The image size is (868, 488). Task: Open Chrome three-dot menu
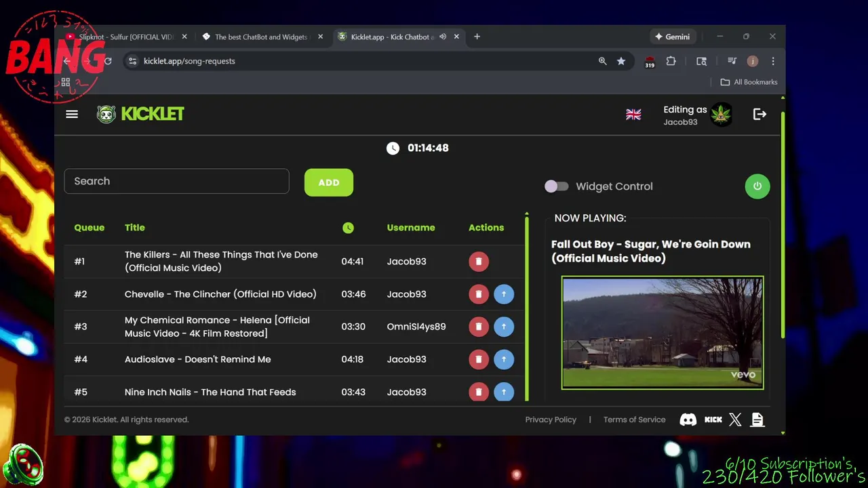point(772,61)
